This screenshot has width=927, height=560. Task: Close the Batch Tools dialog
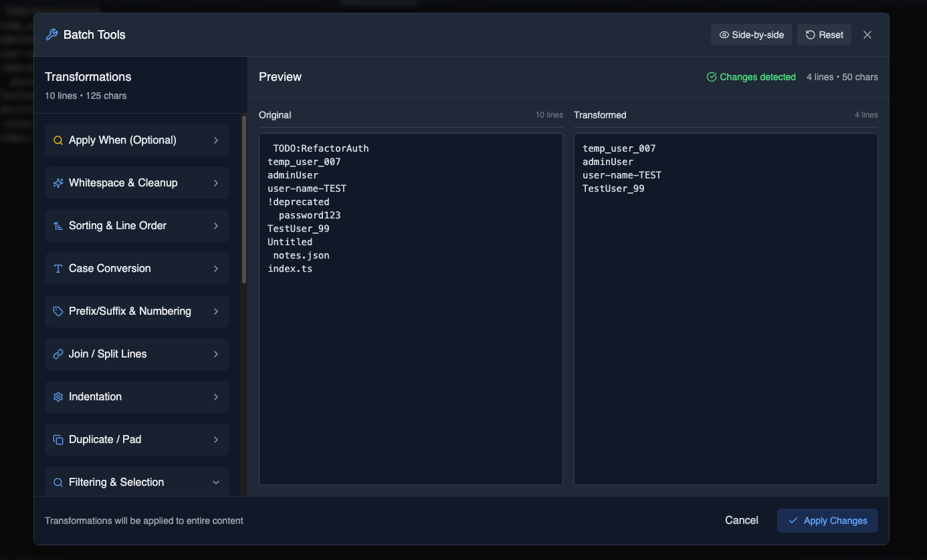point(867,35)
